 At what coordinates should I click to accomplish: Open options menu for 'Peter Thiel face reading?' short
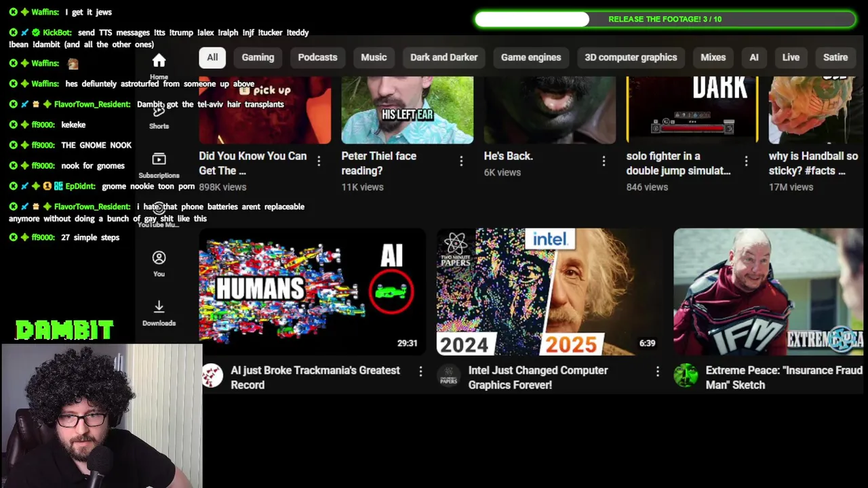tap(461, 161)
